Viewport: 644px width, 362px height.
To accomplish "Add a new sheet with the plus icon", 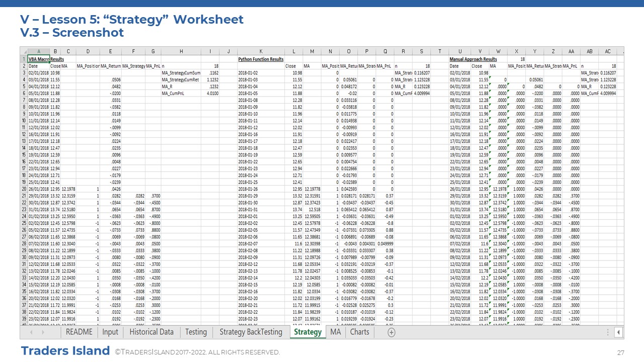I will pos(391,332).
